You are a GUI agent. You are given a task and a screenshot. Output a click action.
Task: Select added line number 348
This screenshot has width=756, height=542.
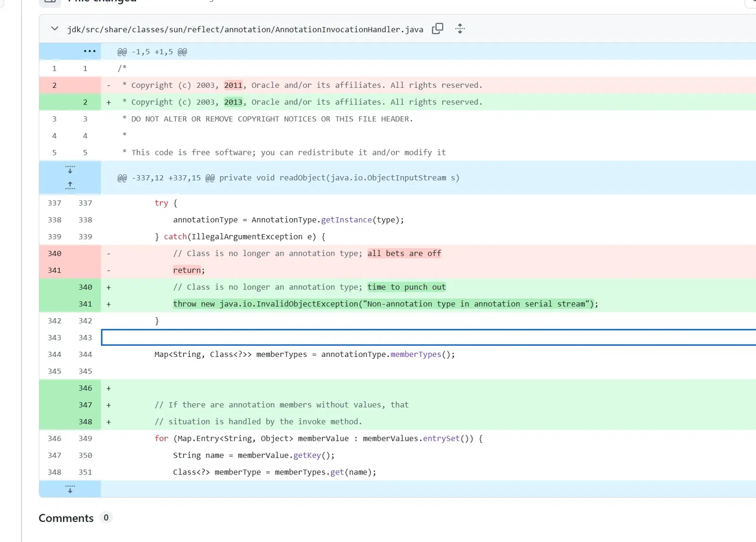tap(86, 422)
